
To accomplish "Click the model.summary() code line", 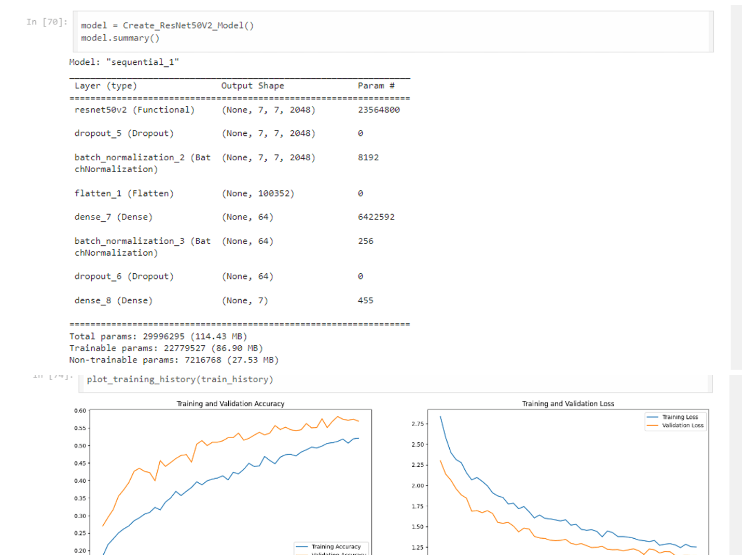I will [x=120, y=38].
